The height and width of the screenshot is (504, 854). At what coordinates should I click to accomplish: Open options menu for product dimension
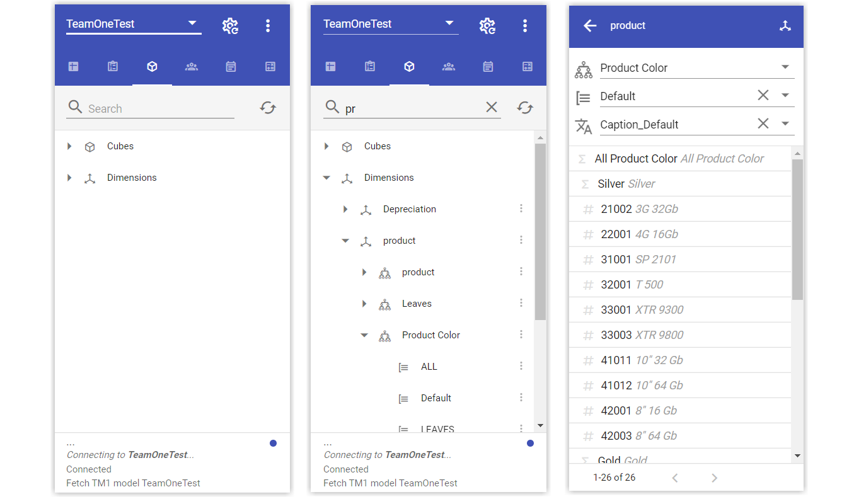[521, 240]
